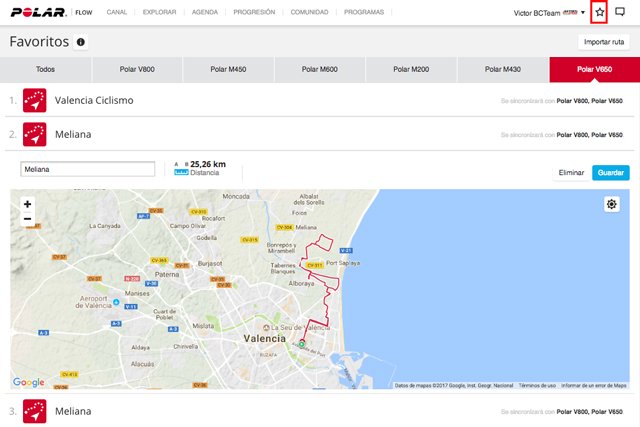This screenshot has width=640, height=427.
Task: Click the Valencia airport marker
Action: pyautogui.click(x=116, y=302)
